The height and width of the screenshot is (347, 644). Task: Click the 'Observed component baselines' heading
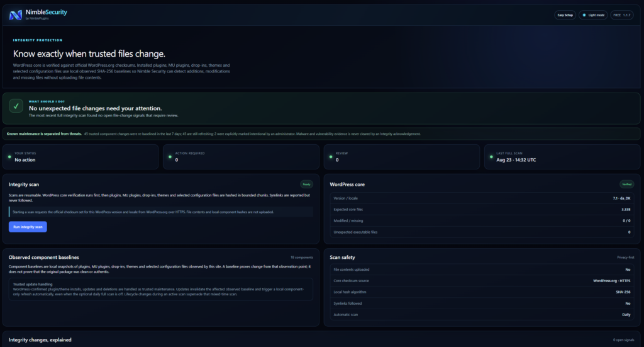click(x=43, y=258)
